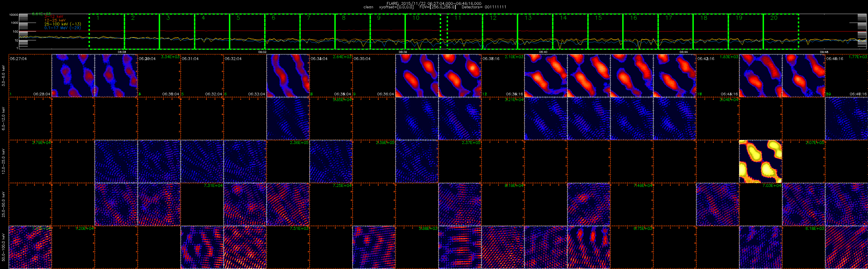Viewport: 868px width, 269px height.
Task: Select interval 12 on the timeline
Action: pos(500,32)
